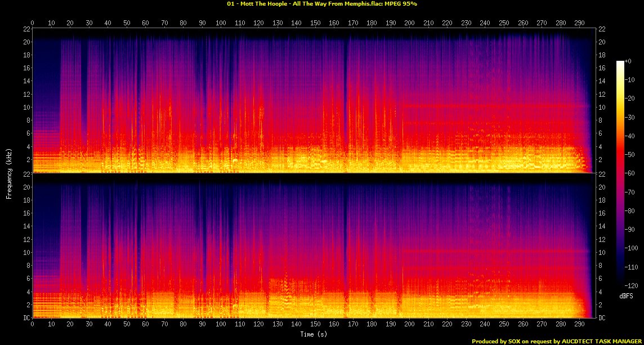Click the "Produced by SOX" credit text
644x345 pixels.
tap(496, 341)
